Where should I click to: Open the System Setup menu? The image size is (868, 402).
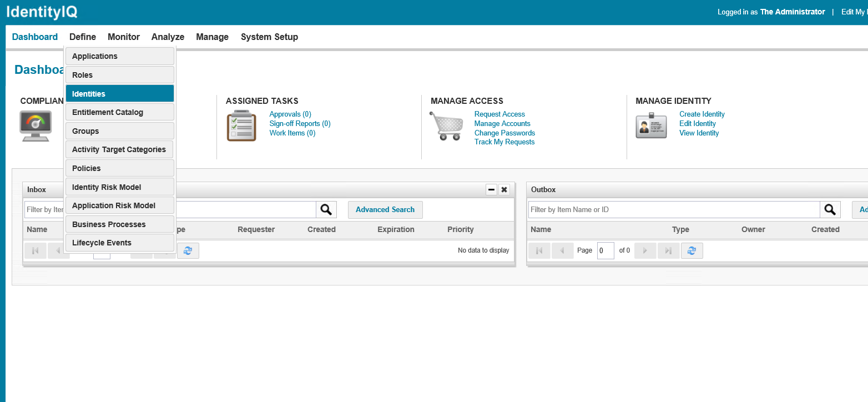[269, 37]
